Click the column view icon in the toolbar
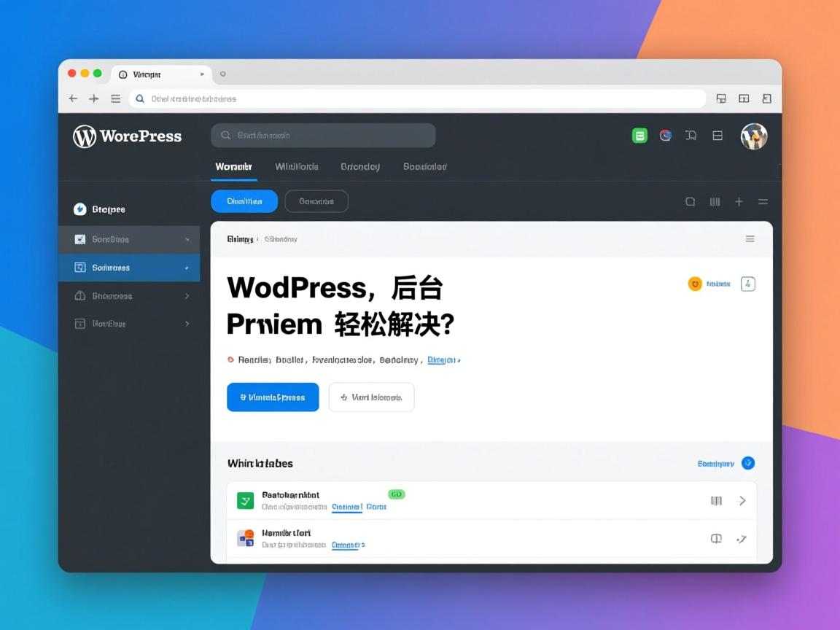Image resolution: width=840 pixels, height=630 pixels. point(715,201)
